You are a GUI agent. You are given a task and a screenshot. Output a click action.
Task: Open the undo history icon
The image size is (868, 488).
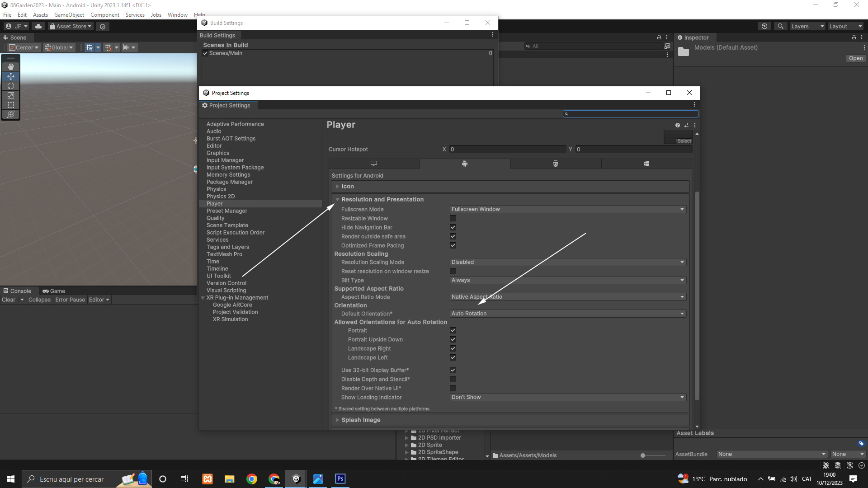point(764,26)
